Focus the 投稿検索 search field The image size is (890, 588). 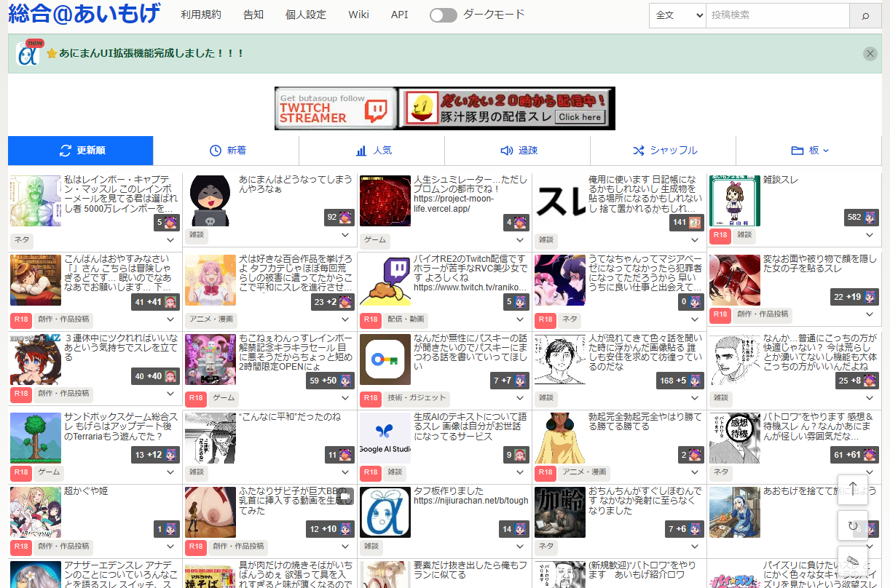point(778,15)
